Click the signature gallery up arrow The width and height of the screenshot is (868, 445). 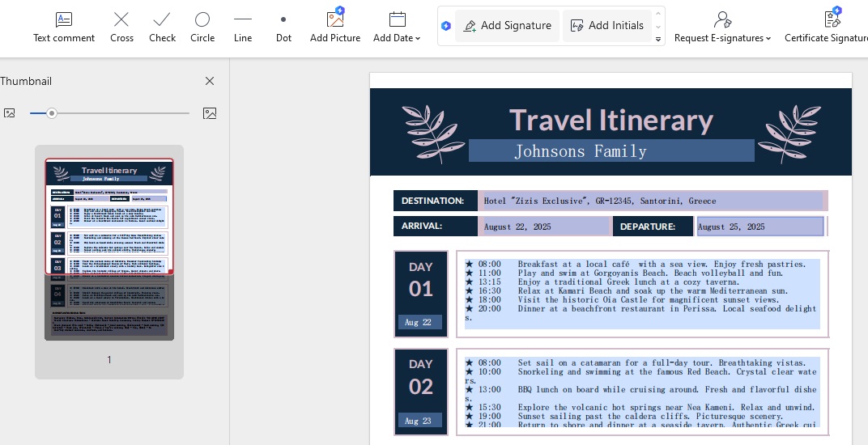[658, 13]
